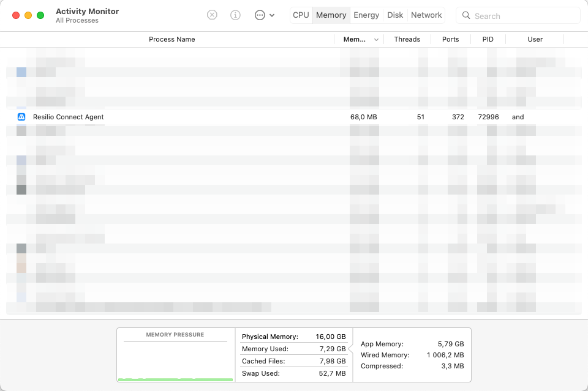The image size is (588, 391).
Task: Open process info with the (i) icon
Action: (x=235, y=15)
